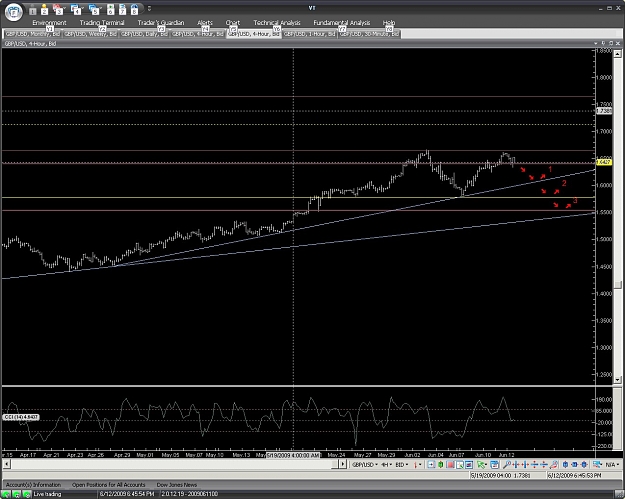Image resolution: width=625 pixels, height=499 pixels.
Task: Click the magnifier zoom icon
Action: pos(507,465)
